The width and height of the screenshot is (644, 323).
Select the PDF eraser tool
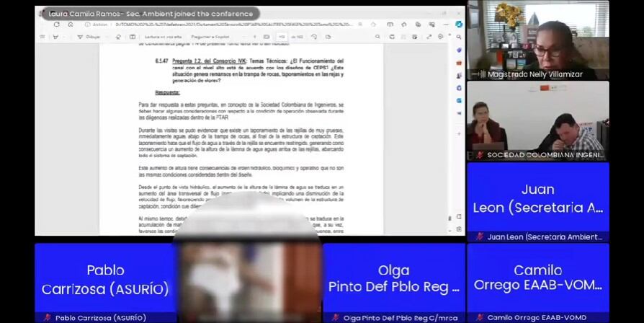[x=118, y=37]
